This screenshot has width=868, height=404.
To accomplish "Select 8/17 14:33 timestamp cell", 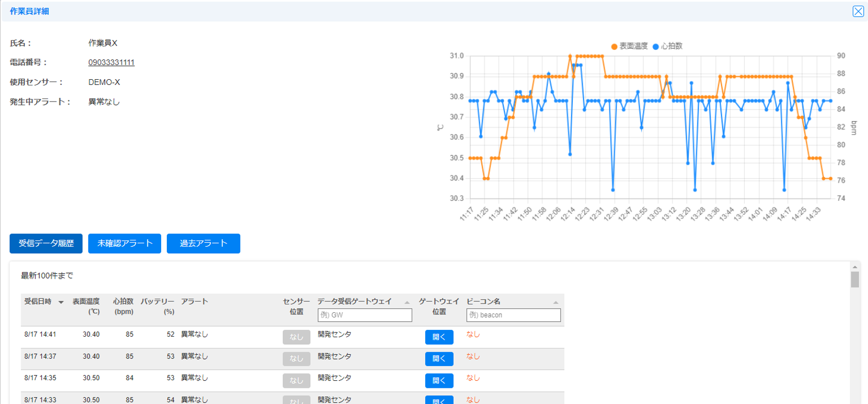I will pos(40,400).
